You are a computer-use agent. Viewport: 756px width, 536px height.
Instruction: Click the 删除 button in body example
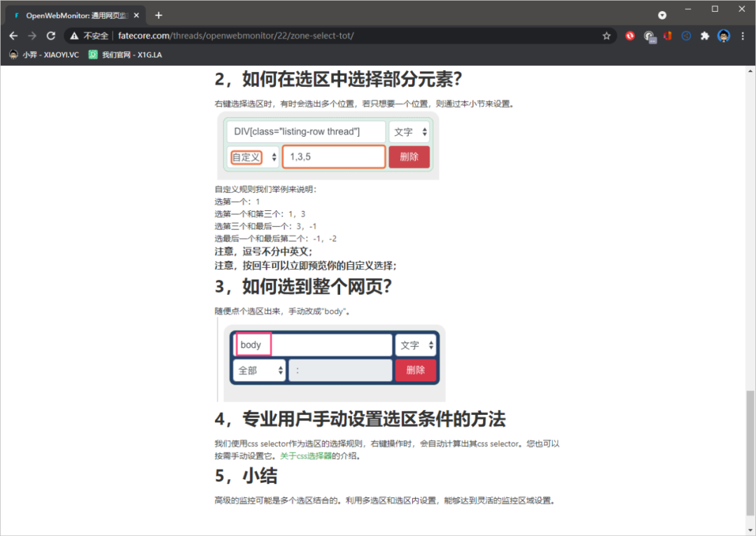pos(416,370)
